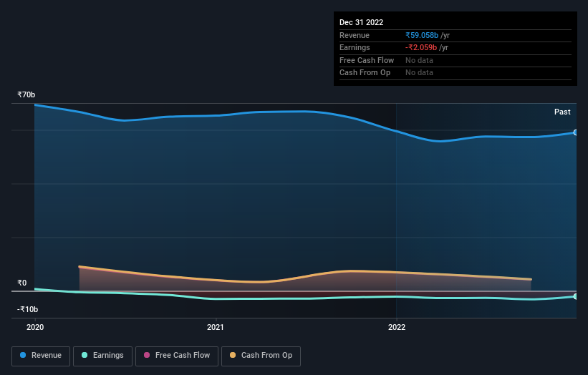Click the -₹2.059b earnings value
This screenshot has width=588, height=375.
pos(421,47)
